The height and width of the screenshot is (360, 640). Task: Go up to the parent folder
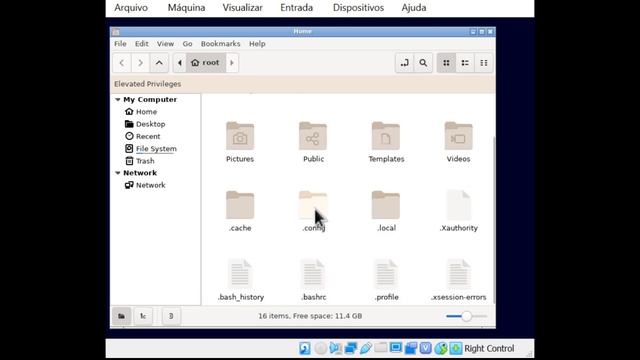[159, 63]
